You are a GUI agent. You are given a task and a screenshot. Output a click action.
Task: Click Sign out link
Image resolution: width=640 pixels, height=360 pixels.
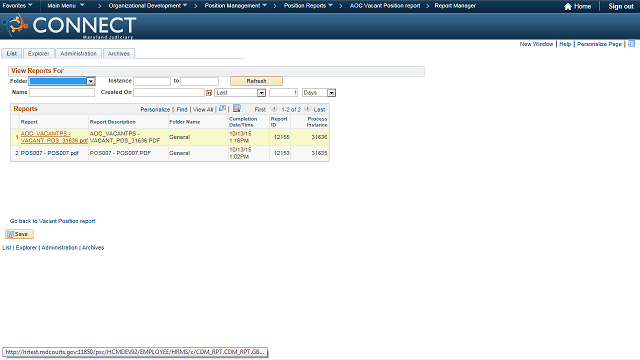click(x=621, y=6)
